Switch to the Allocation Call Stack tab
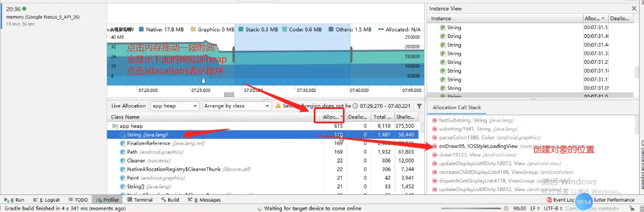 [x=457, y=107]
